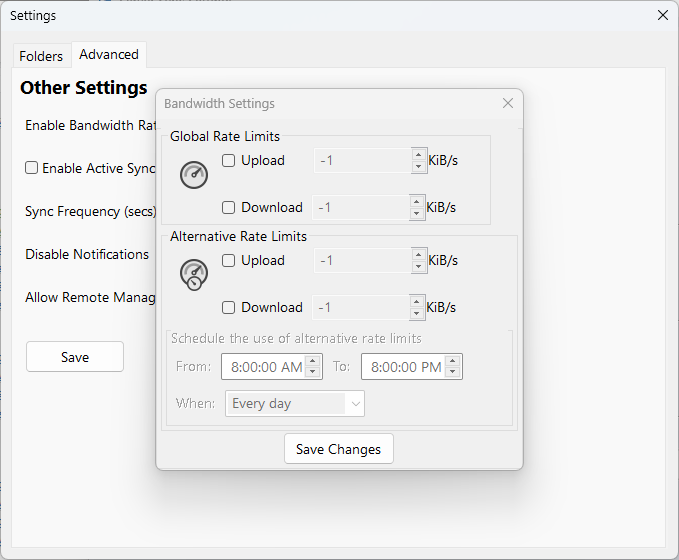The width and height of the screenshot is (679, 560).
Task: Click the Alternative Rate Limits speedometer clock icon
Action: point(194,274)
